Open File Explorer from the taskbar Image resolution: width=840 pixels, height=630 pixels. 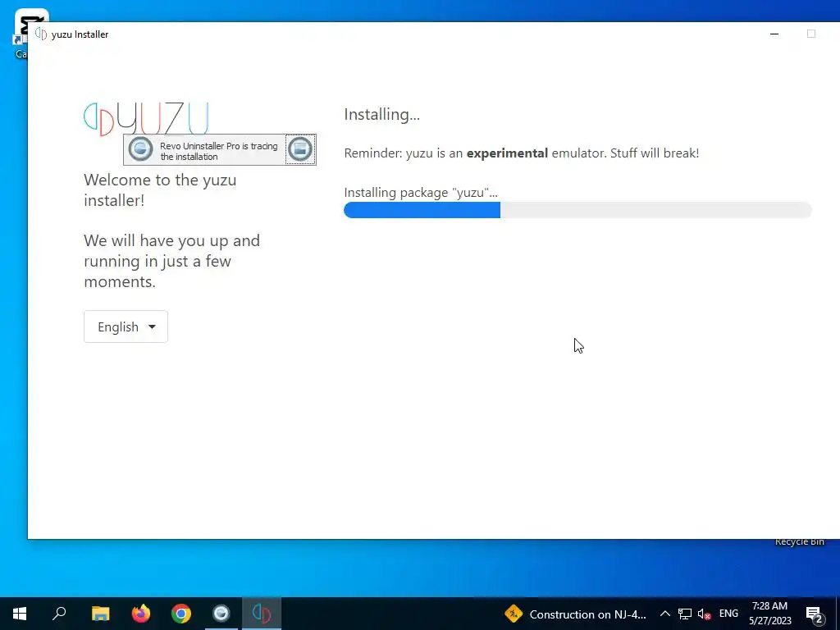pos(100,614)
